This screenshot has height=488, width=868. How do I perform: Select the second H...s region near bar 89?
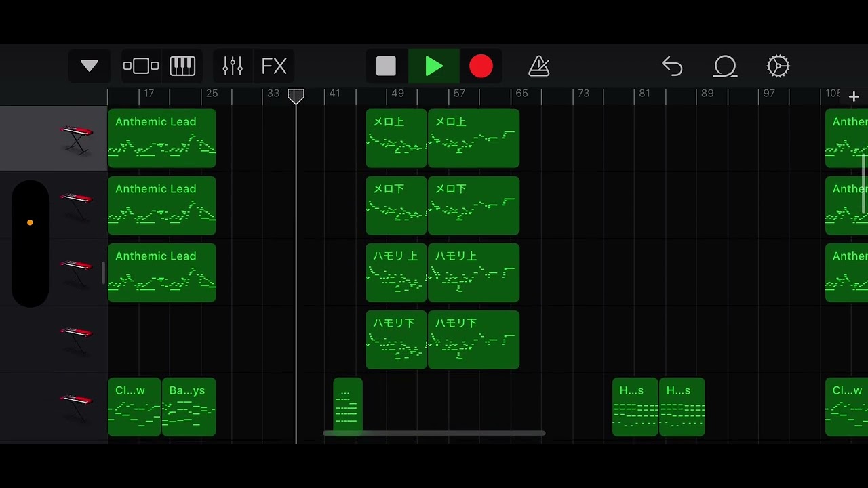682,407
